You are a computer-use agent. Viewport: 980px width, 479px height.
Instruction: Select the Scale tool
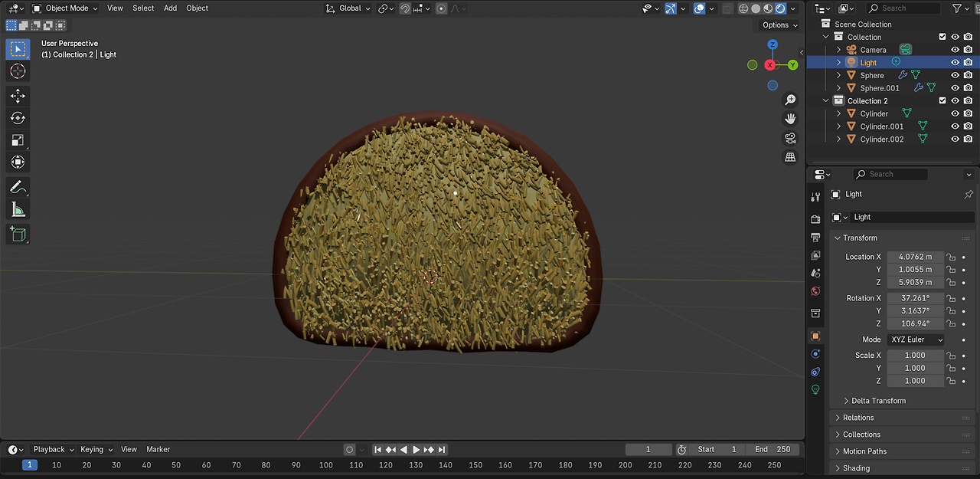pos(18,140)
